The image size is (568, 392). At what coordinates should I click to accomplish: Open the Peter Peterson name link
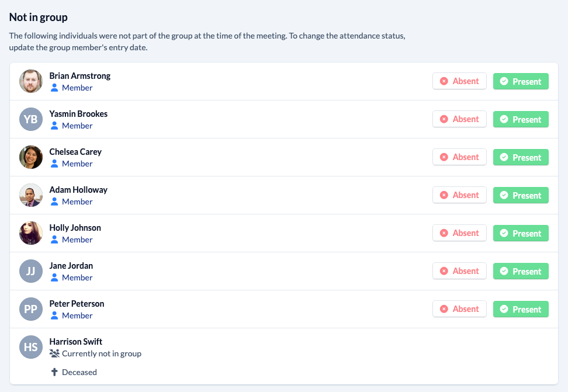pyautogui.click(x=77, y=304)
